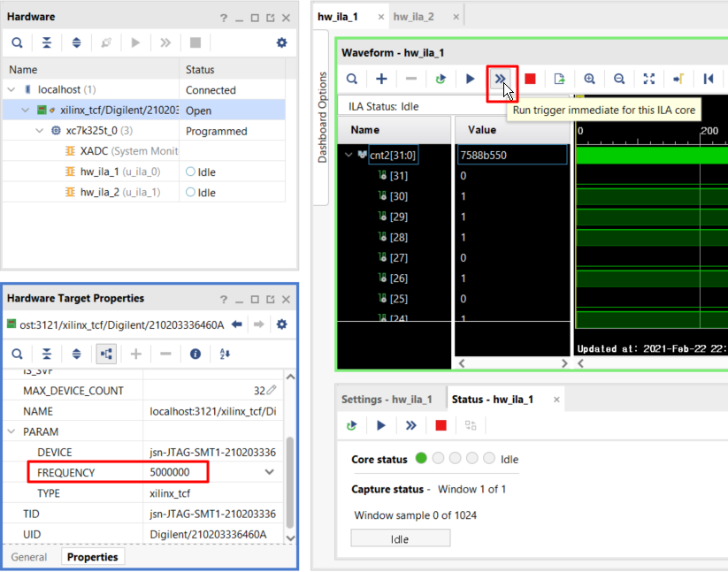Toggle auto re-trigger in Waveform toolbar
Viewport: 728px width, 572px height.
pos(441,79)
